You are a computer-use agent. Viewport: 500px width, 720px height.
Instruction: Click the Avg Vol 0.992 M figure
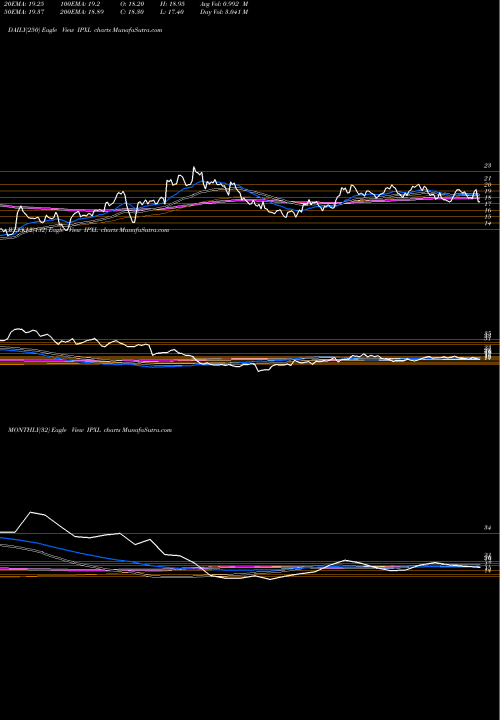[224, 4]
